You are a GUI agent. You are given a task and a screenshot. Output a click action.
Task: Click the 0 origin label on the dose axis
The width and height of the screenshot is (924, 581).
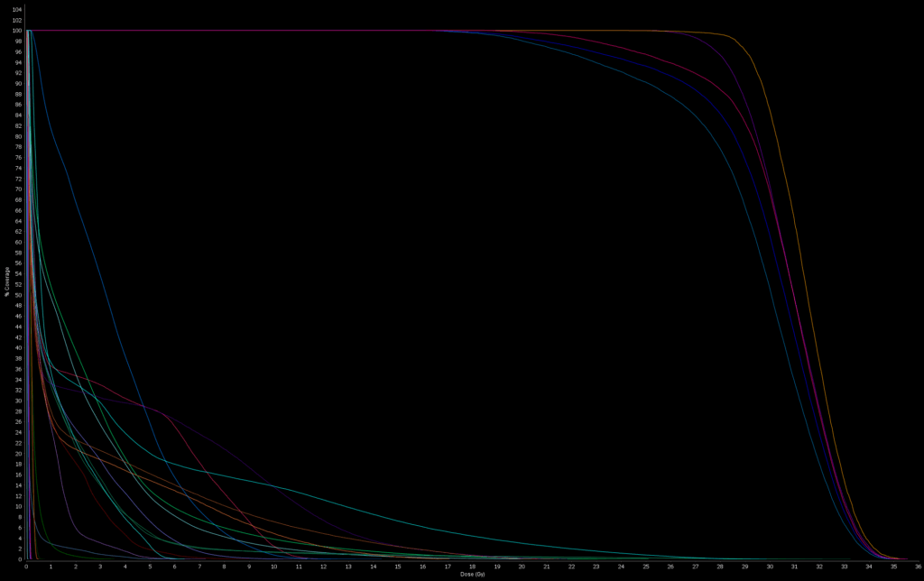pos(26,567)
